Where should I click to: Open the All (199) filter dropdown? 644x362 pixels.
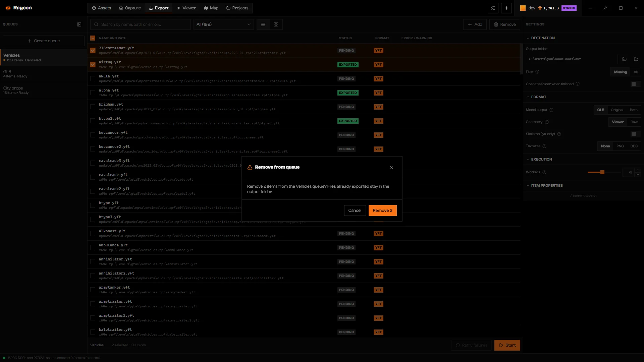tap(223, 24)
